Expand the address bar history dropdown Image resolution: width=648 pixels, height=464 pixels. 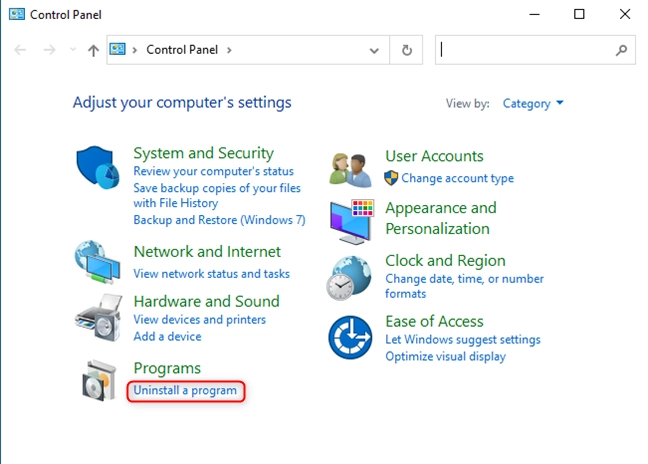coord(374,50)
